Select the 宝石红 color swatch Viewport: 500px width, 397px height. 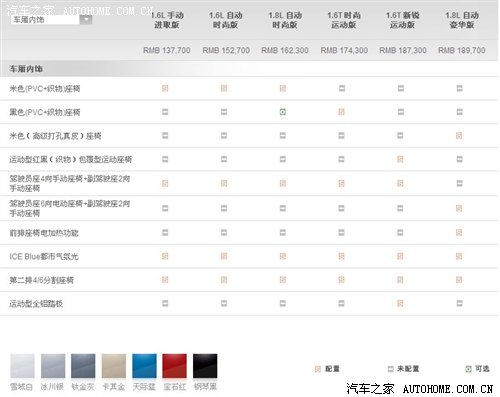pos(174,366)
